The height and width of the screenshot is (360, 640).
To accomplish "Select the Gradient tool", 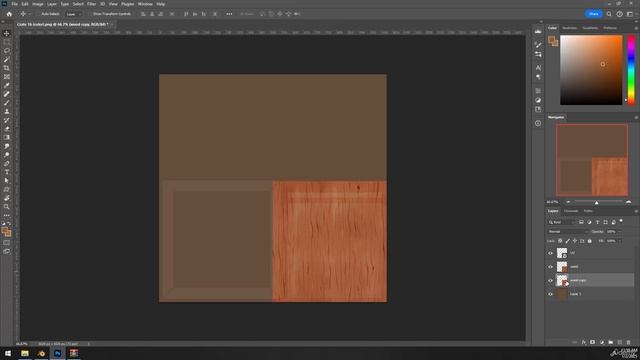I will pyautogui.click(x=7, y=137).
